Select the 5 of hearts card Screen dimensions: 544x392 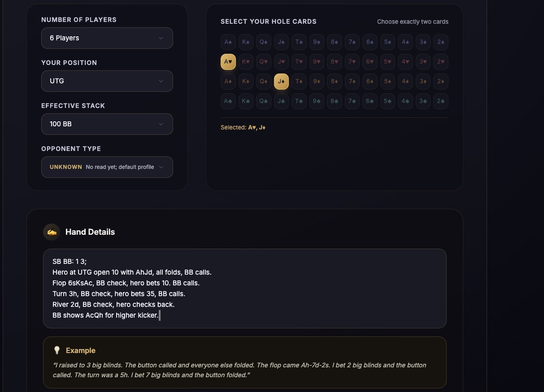387,62
